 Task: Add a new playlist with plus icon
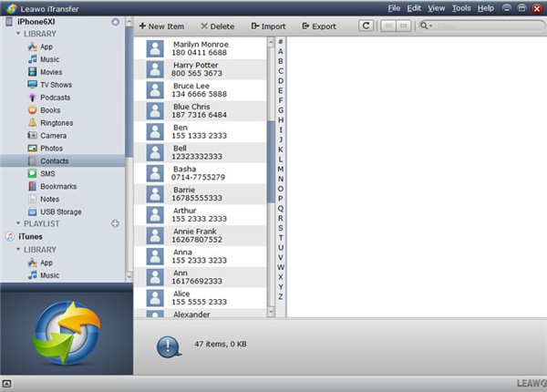point(115,223)
